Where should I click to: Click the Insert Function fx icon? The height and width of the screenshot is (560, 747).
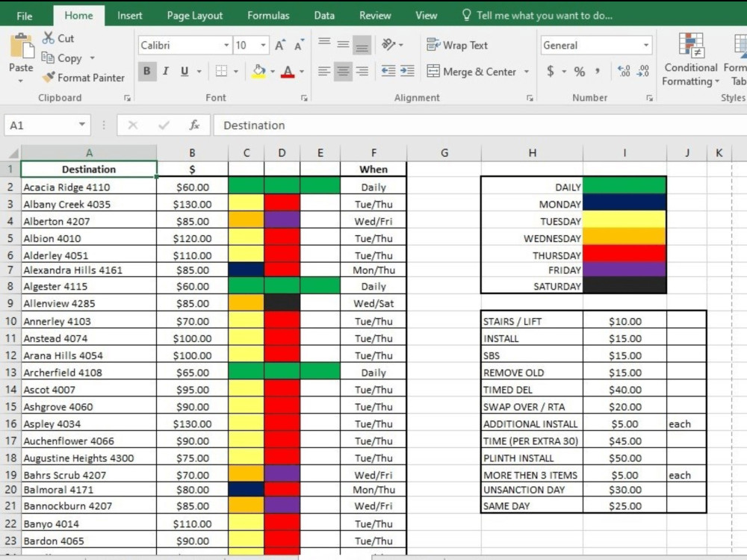(194, 125)
